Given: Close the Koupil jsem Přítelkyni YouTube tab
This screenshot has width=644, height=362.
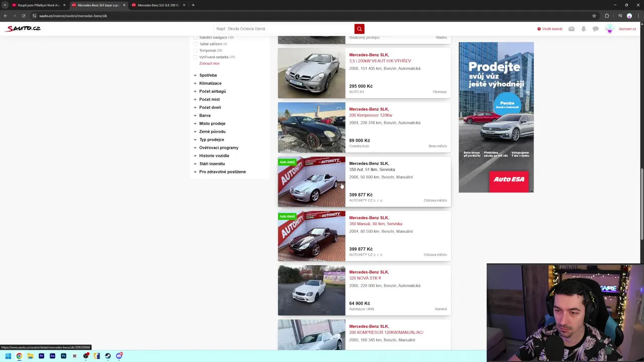Looking at the screenshot, I should 64,5.
